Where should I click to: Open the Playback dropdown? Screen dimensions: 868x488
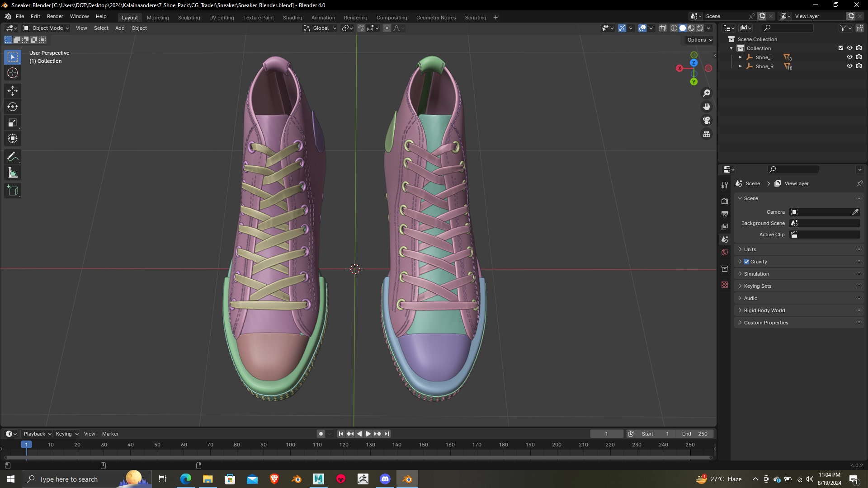(x=37, y=434)
